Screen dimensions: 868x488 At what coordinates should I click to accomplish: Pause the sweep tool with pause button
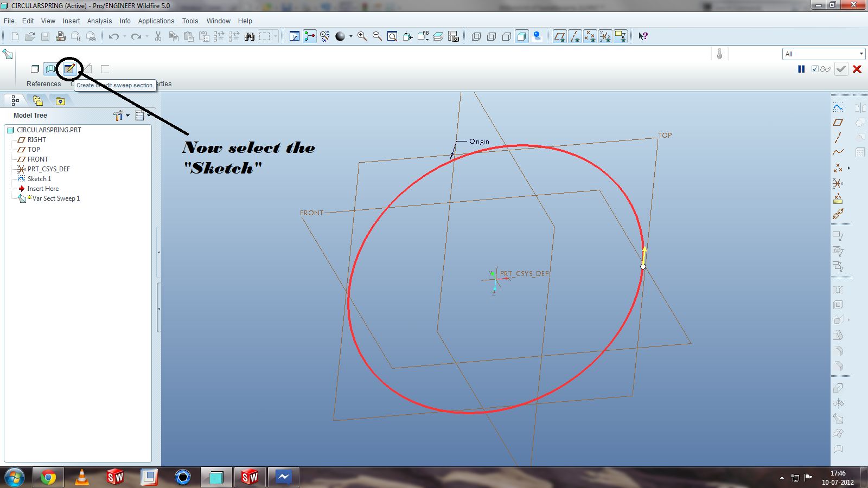[x=801, y=69]
